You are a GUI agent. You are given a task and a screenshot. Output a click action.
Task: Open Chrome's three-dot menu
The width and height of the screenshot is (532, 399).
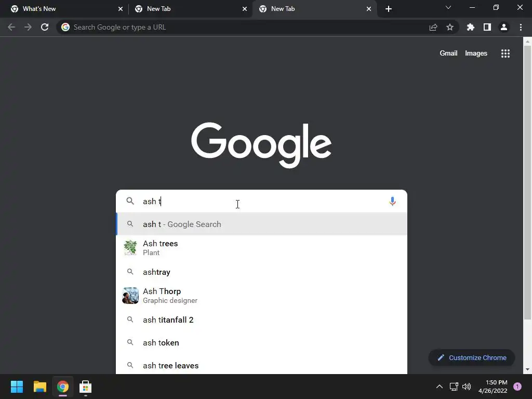[x=521, y=27]
